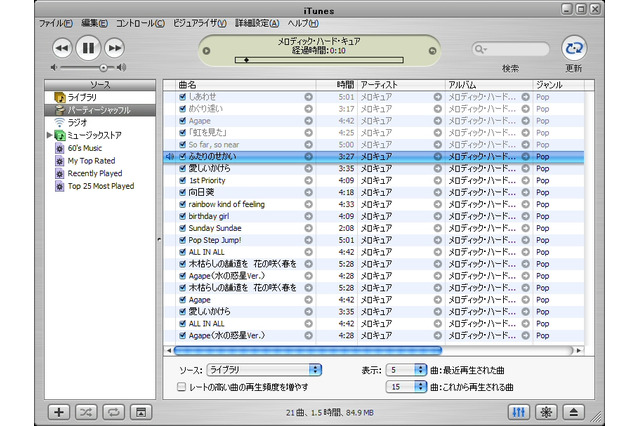Skip to next track button
640x426 pixels.
114,48
